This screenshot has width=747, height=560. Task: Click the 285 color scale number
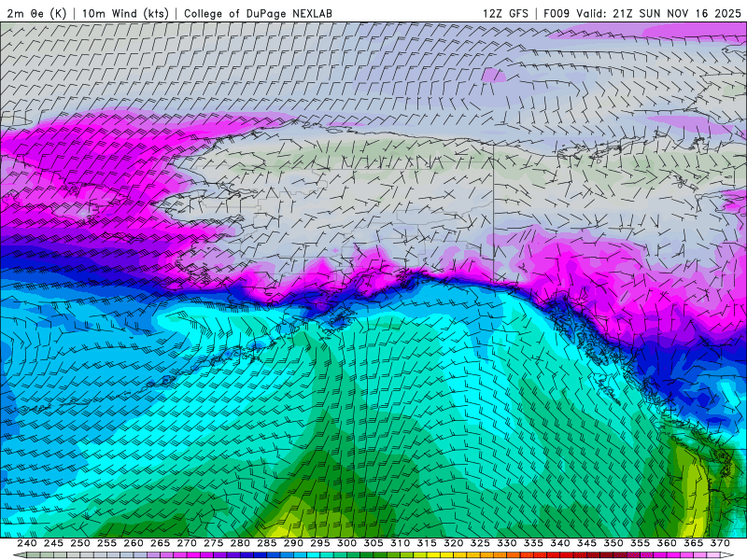pyautogui.click(x=267, y=543)
